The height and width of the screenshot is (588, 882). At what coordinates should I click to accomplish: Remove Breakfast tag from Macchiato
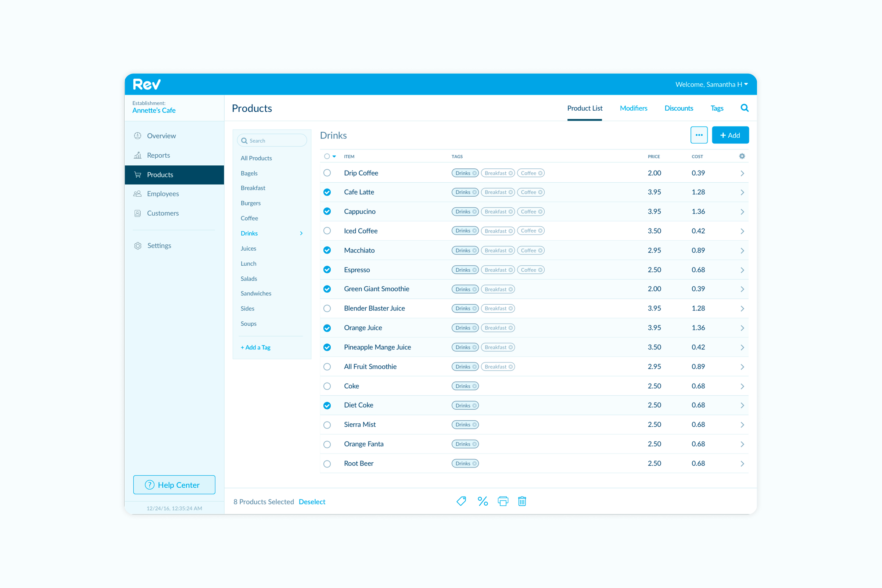pos(510,251)
